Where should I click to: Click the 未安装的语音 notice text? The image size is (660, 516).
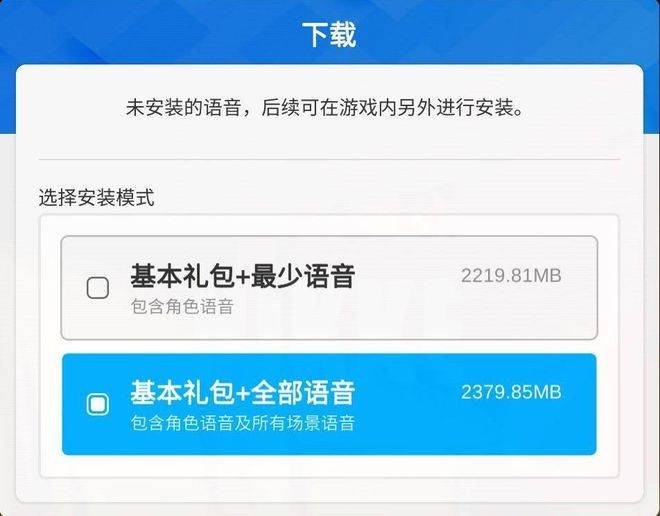tap(184, 108)
